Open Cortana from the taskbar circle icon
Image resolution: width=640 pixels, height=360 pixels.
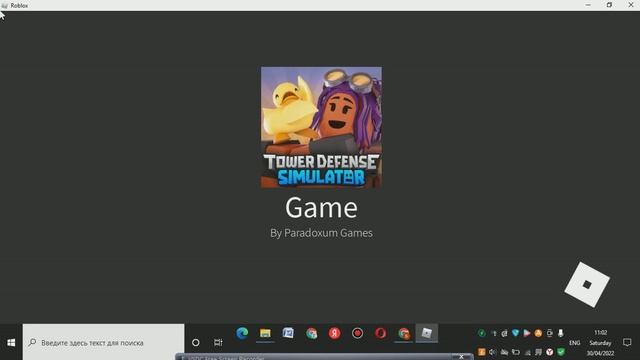[x=196, y=342]
